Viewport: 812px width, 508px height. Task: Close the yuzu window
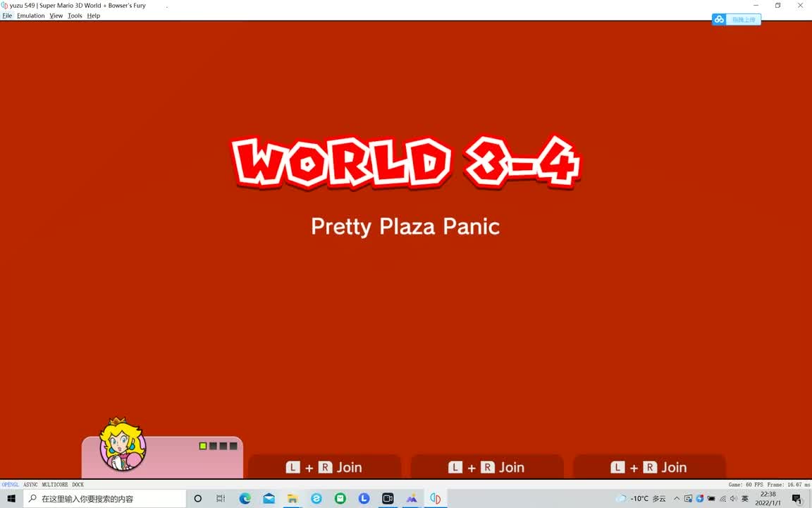tap(800, 5)
